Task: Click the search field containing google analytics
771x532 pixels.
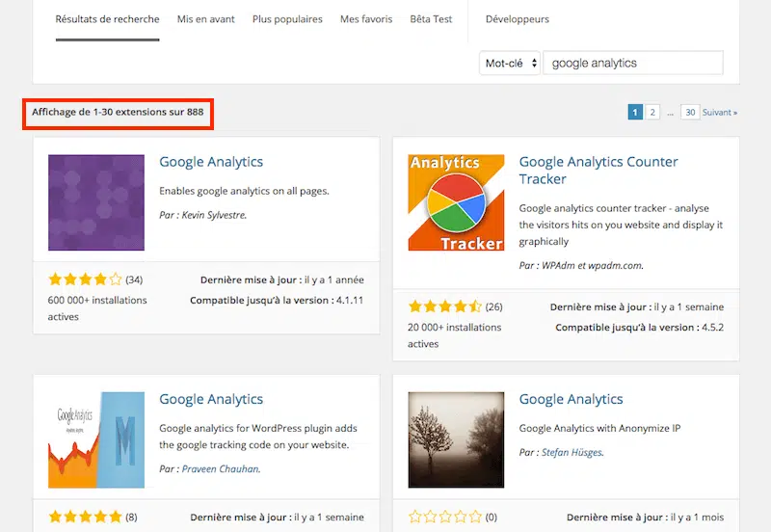Action: click(x=632, y=64)
